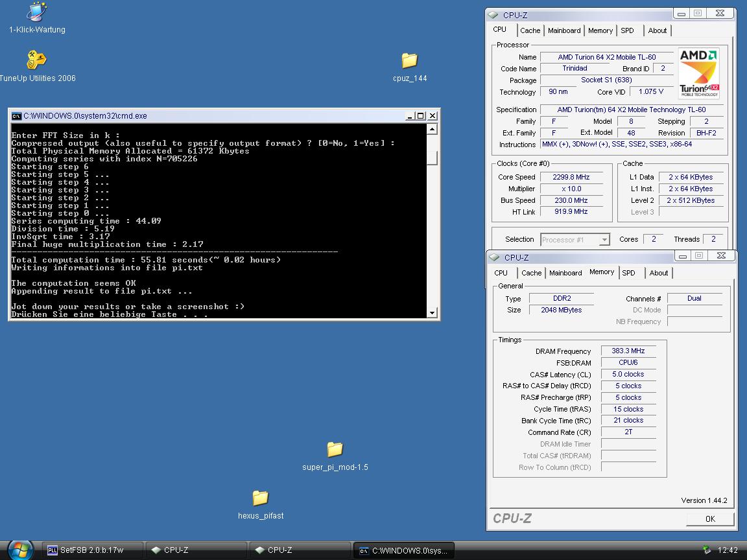Click the Code Name value Trinidad
Viewport: 747px width, 560px height.
click(575, 69)
